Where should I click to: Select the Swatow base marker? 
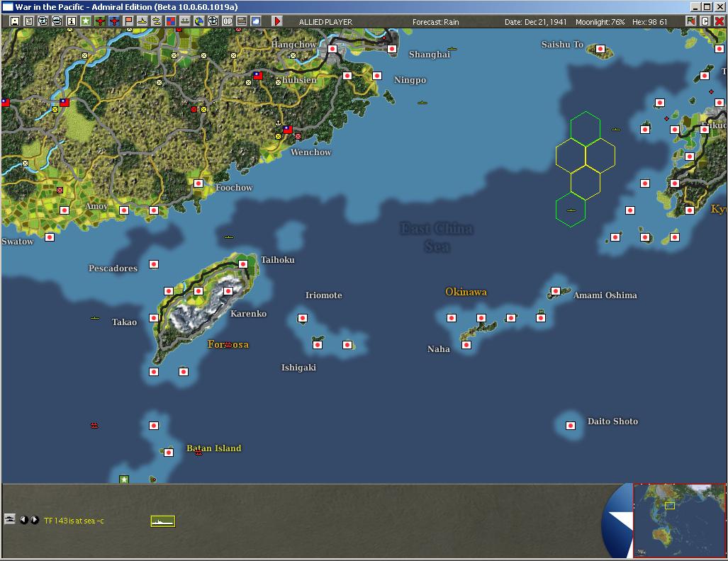tap(50, 237)
